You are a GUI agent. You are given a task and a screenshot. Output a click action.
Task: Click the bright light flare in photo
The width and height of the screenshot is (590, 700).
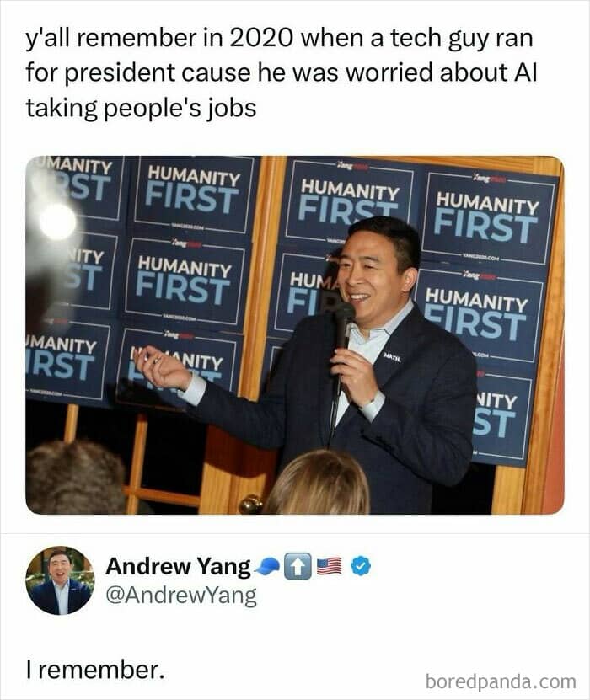tap(57, 222)
